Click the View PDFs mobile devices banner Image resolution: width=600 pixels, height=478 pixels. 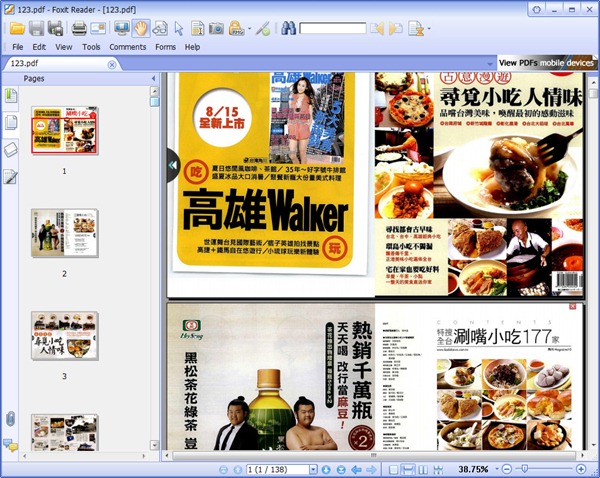click(x=545, y=63)
